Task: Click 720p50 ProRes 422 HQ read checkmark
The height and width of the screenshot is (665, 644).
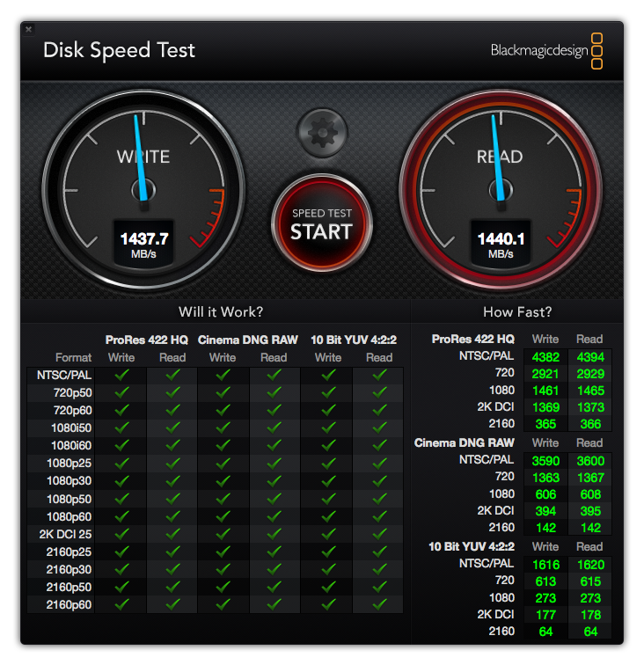Action: pos(172,392)
